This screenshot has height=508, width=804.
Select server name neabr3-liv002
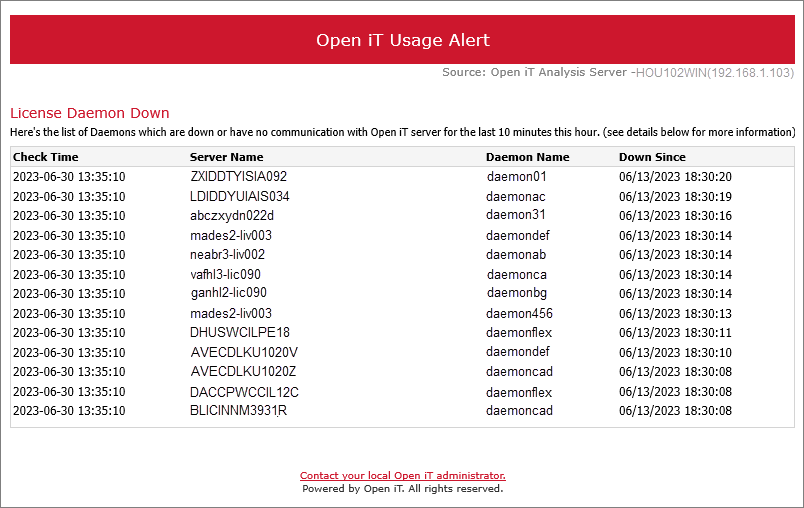pyautogui.click(x=227, y=254)
